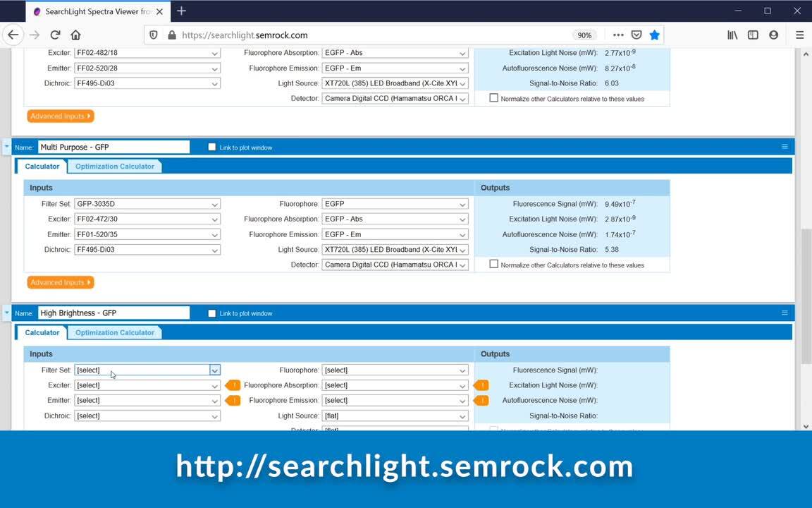Toggle bookmark star for this page
The height and width of the screenshot is (508, 812).
point(655,35)
